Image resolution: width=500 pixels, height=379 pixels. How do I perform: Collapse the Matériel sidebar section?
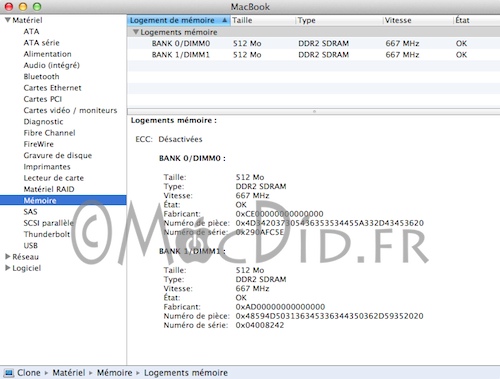click(x=8, y=20)
